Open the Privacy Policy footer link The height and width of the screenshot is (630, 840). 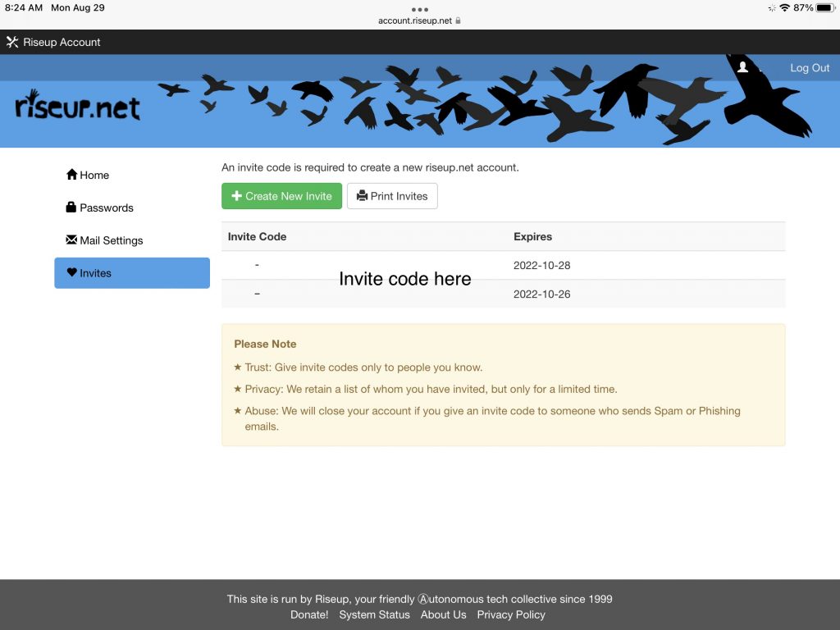point(510,614)
